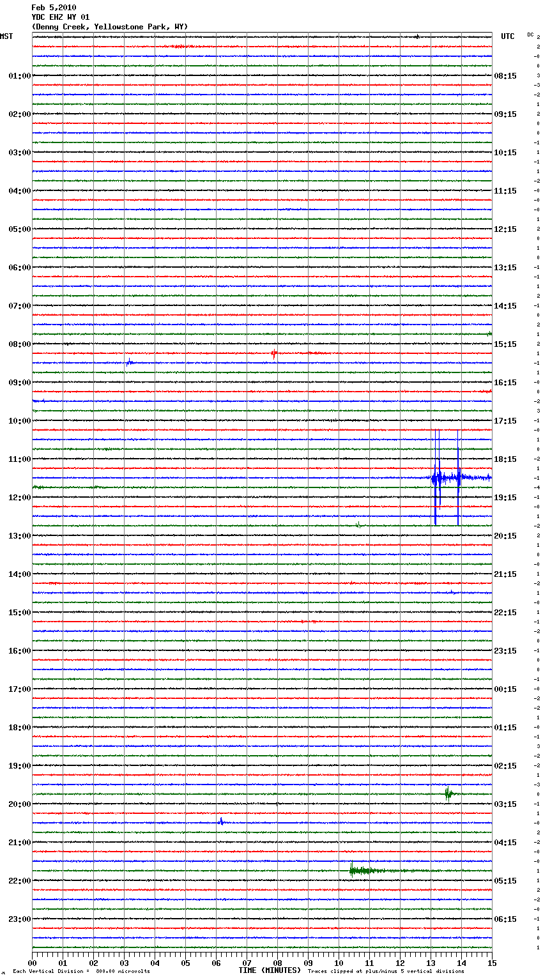Select minute tick label 03 on bottom axis

pos(124,963)
